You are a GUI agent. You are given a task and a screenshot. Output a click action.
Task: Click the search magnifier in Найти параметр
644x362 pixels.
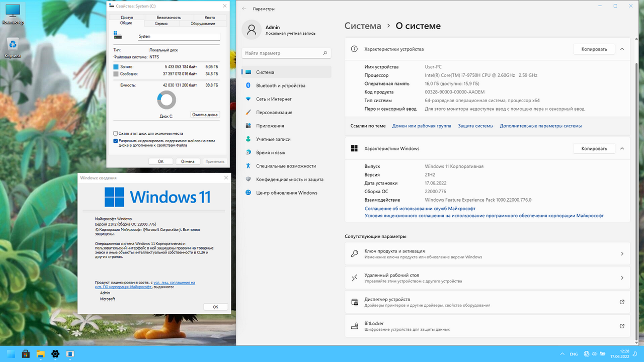pos(326,53)
